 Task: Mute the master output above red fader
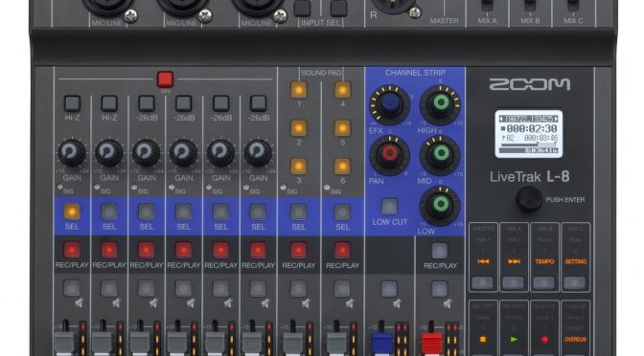440,289
